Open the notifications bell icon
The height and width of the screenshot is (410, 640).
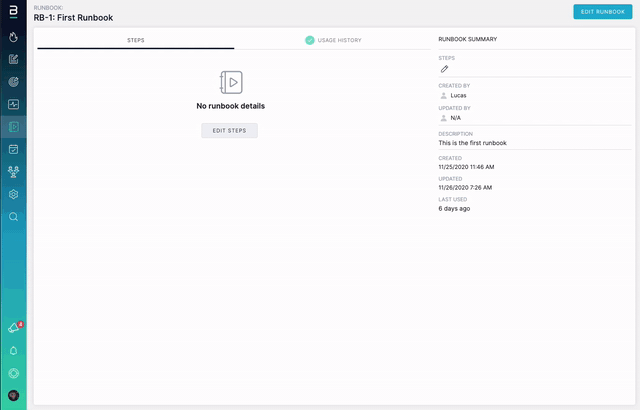point(13,351)
